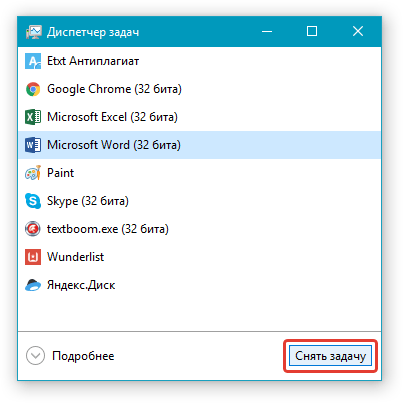The height and width of the screenshot is (403, 403).
Task: Minimize the Диспетчер задач window
Action: click(x=267, y=31)
